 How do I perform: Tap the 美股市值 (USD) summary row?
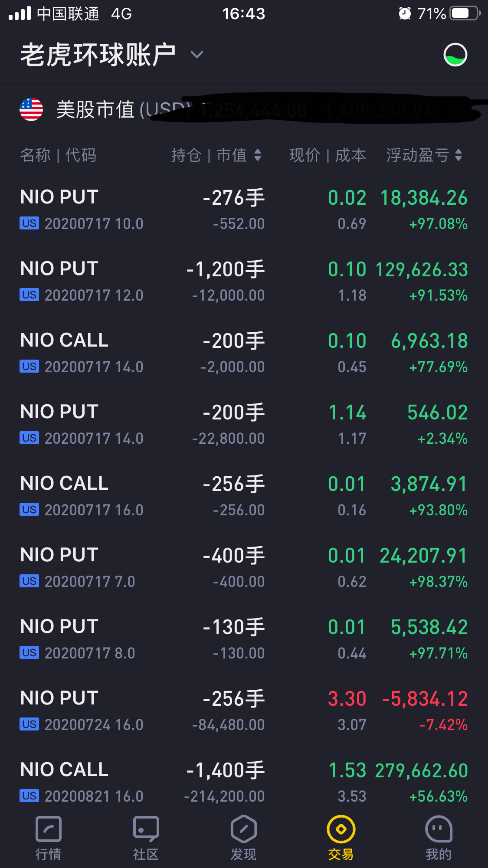244,109
